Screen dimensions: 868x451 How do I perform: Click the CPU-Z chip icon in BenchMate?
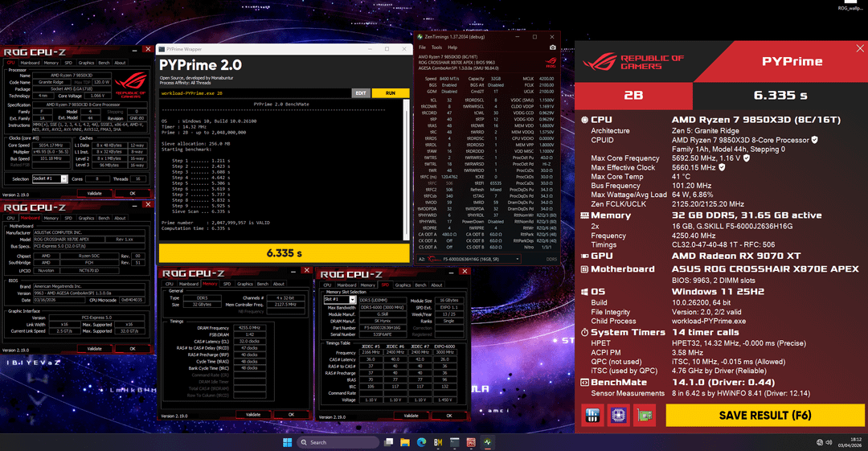pyautogui.click(x=619, y=415)
